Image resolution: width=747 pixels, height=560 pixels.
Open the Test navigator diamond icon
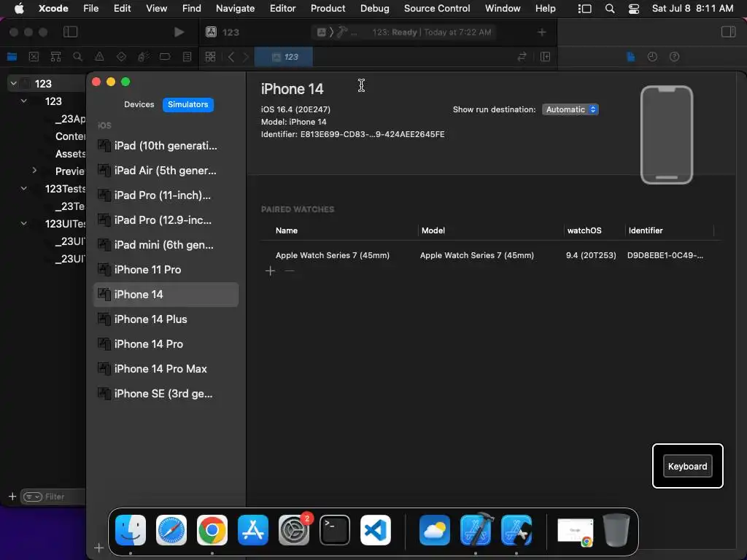pos(121,57)
